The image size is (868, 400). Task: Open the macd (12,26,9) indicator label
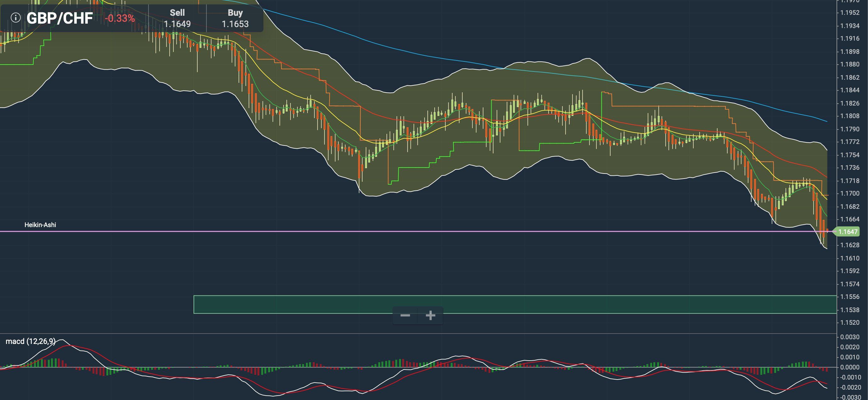coord(30,341)
